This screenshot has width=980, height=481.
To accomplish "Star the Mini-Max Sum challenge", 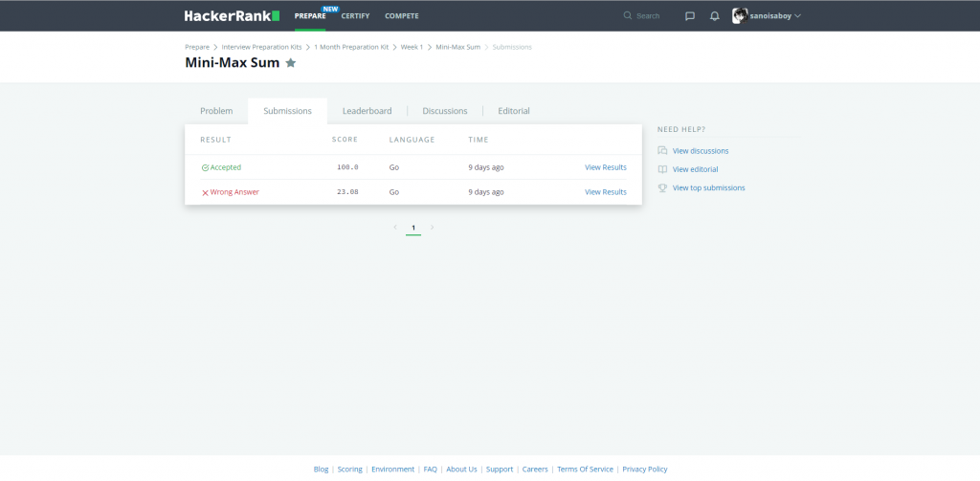I will (291, 62).
